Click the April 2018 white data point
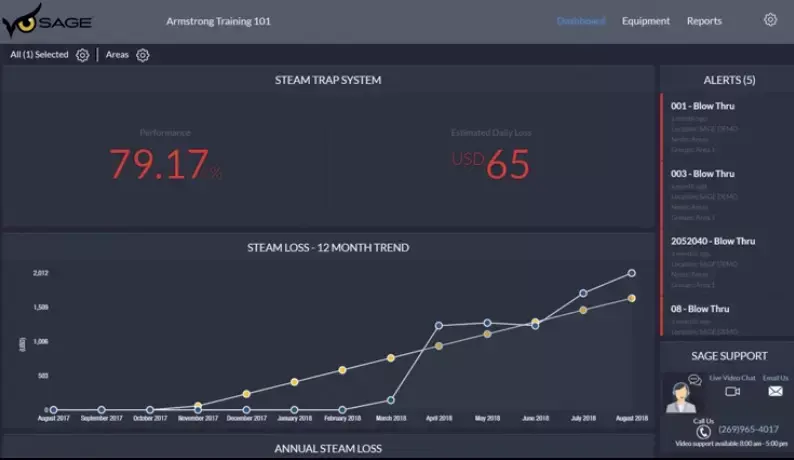The width and height of the screenshot is (794, 460). pyautogui.click(x=438, y=325)
